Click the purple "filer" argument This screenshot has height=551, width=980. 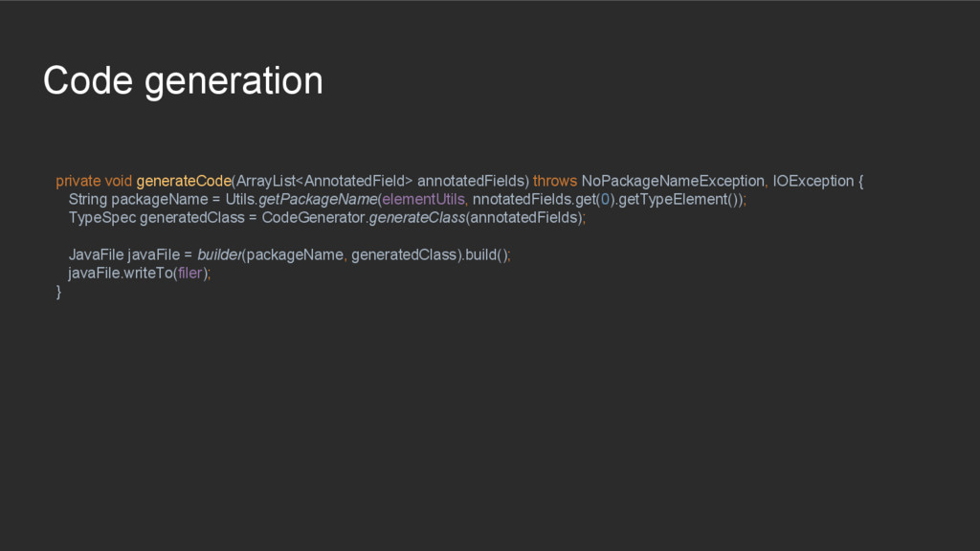189,273
